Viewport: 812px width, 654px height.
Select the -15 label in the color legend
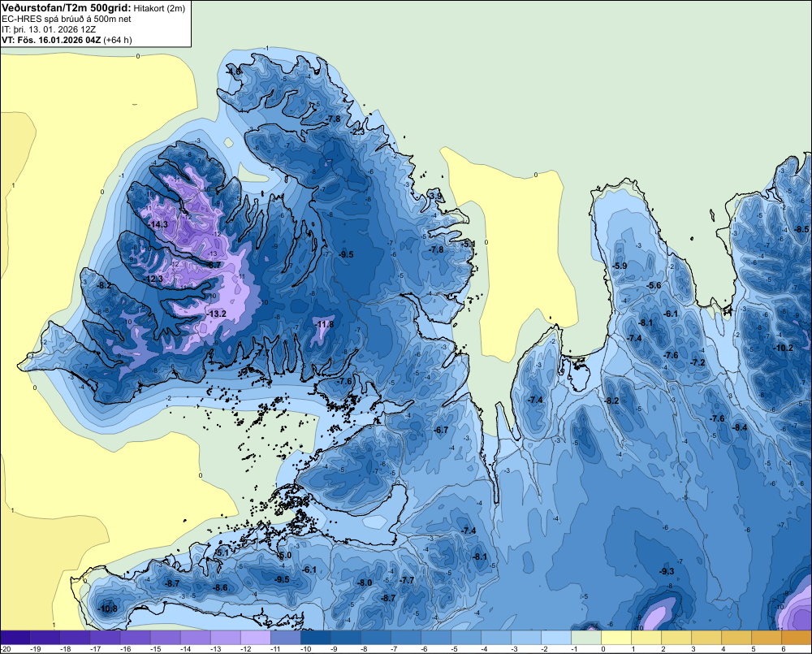click(x=156, y=649)
